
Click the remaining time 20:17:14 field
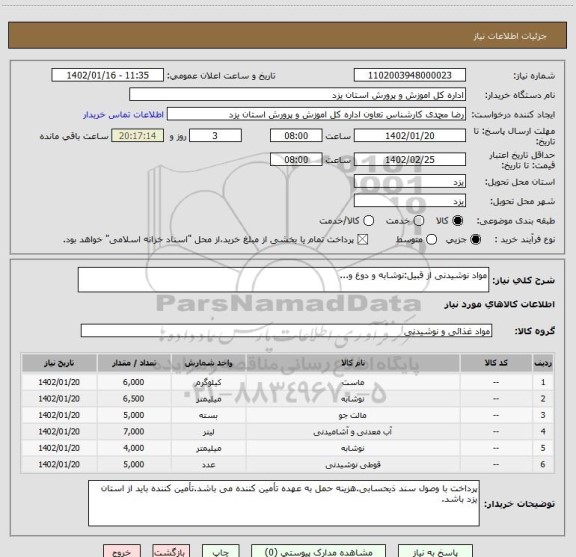(x=138, y=136)
